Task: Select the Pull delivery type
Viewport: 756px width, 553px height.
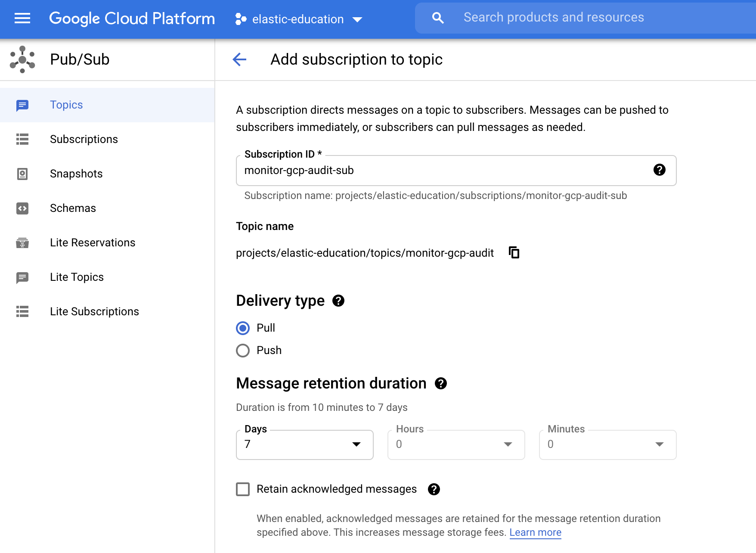Action: point(243,328)
